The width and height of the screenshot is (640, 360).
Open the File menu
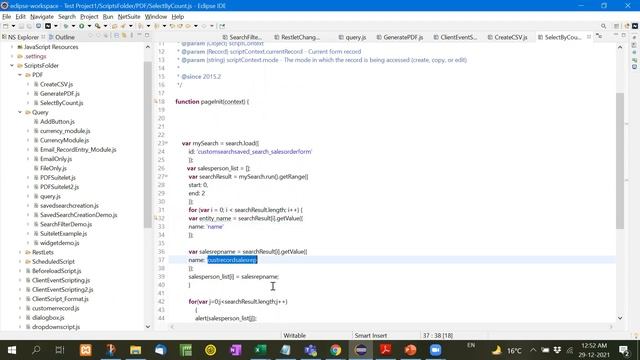pyautogui.click(x=7, y=17)
